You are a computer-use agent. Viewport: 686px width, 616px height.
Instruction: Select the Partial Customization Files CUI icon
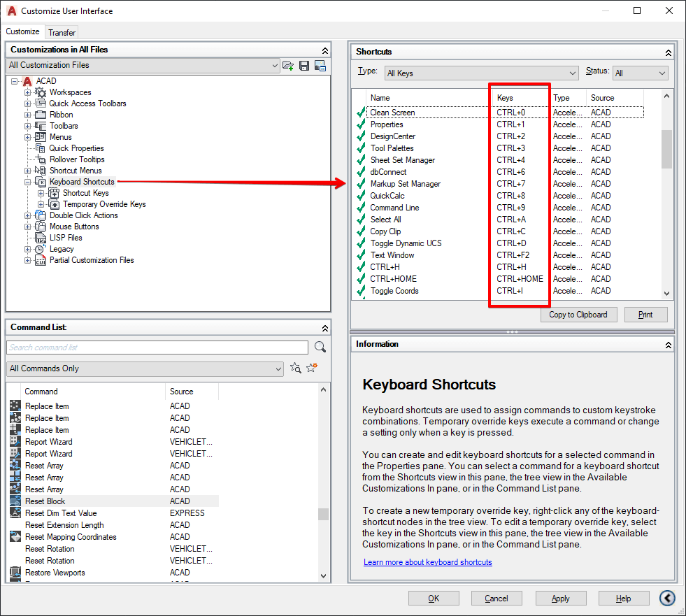[41, 260]
